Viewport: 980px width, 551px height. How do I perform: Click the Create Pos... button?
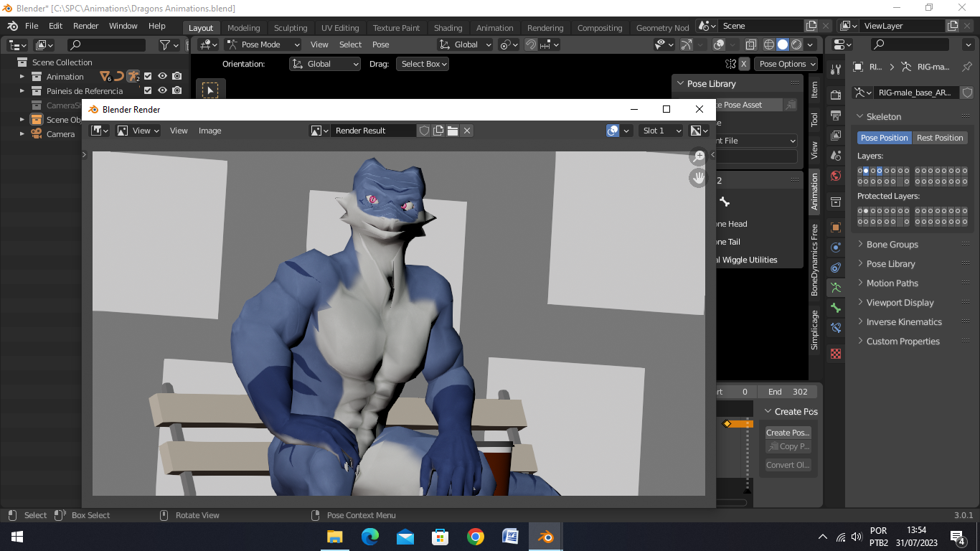[x=788, y=433]
